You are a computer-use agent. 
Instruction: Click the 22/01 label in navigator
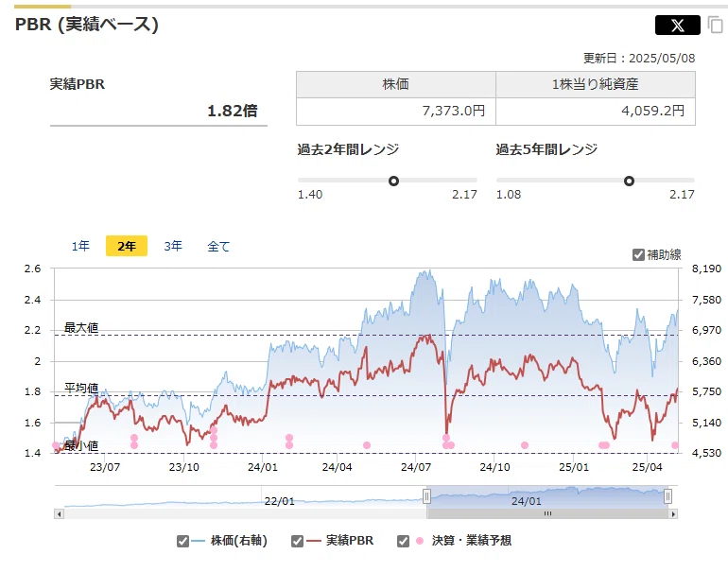(x=280, y=501)
